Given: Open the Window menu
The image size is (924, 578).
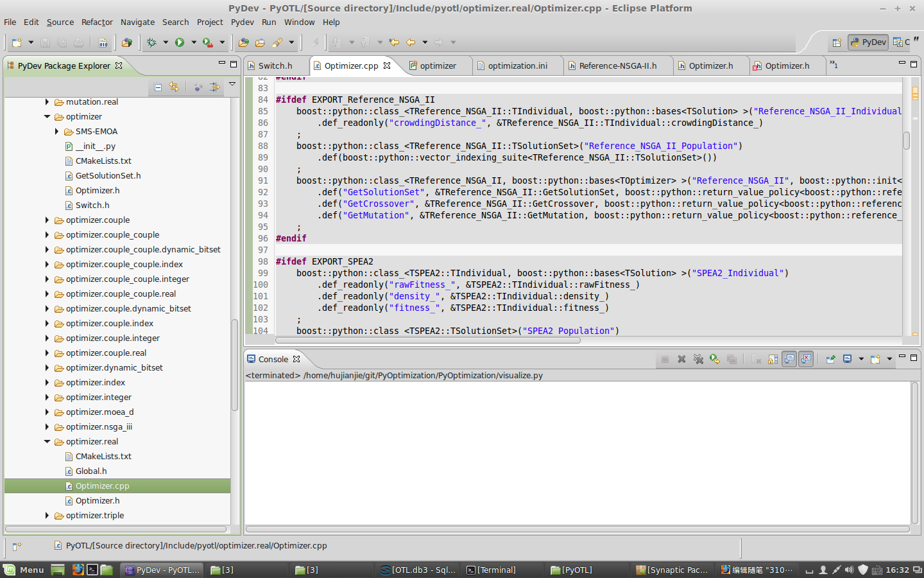Looking at the screenshot, I should (x=300, y=22).
